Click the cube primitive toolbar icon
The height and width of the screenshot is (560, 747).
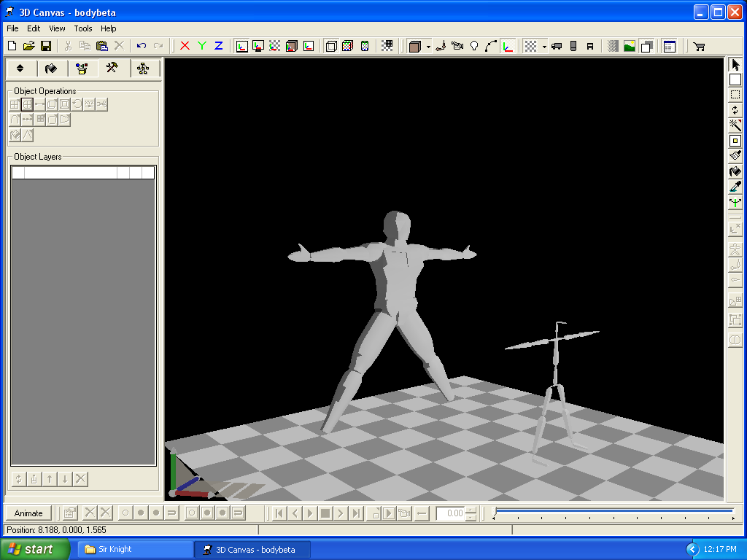415,46
